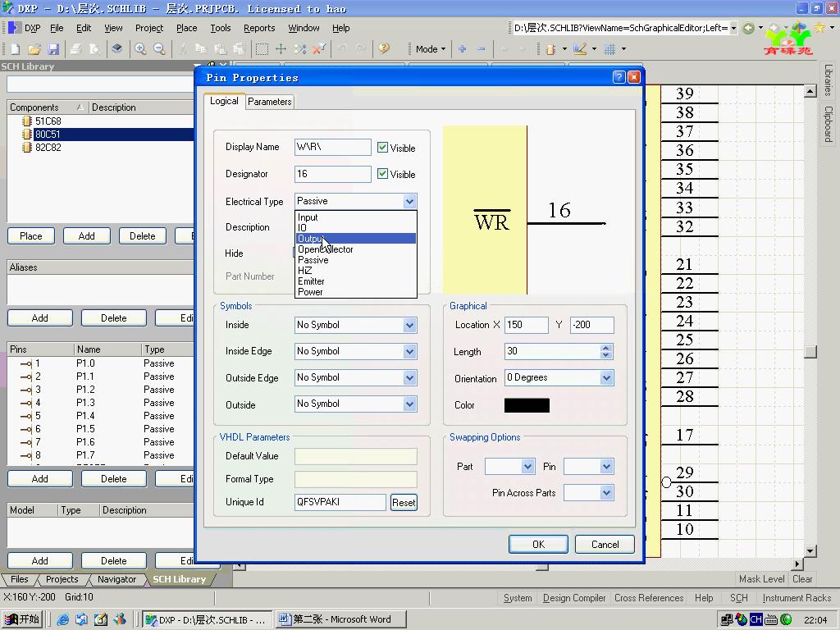This screenshot has height=630, width=840.
Task: Click Add button below Components list
Action: click(x=87, y=236)
